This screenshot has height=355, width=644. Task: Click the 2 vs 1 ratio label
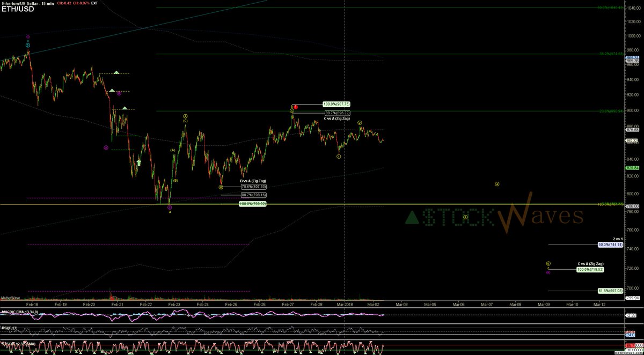point(618,239)
